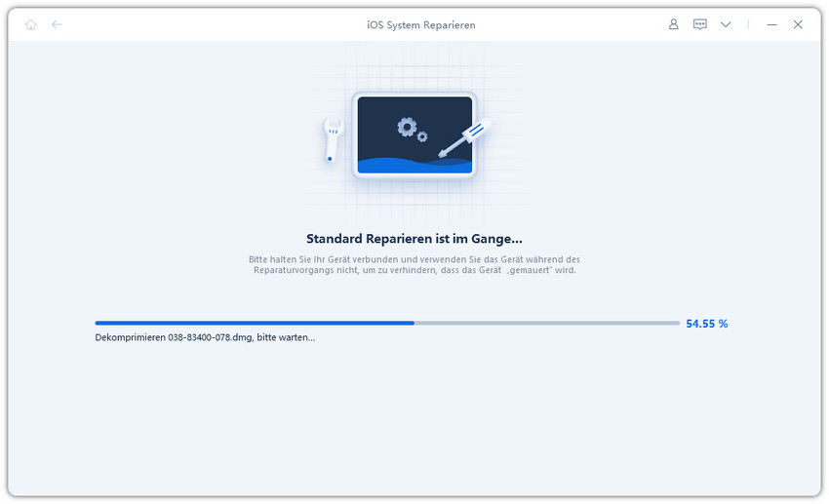Click the repair progress bar
Screen dimensions: 829x504
[387, 323]
